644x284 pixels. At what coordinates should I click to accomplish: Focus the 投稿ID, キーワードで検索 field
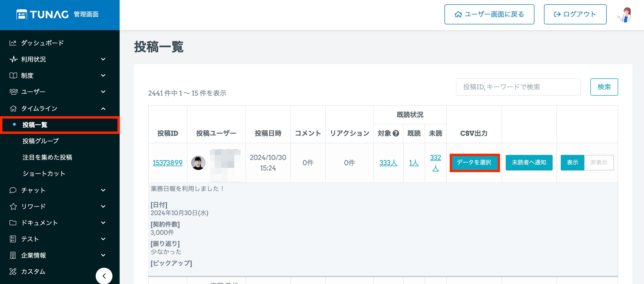(x=518, y=87)
